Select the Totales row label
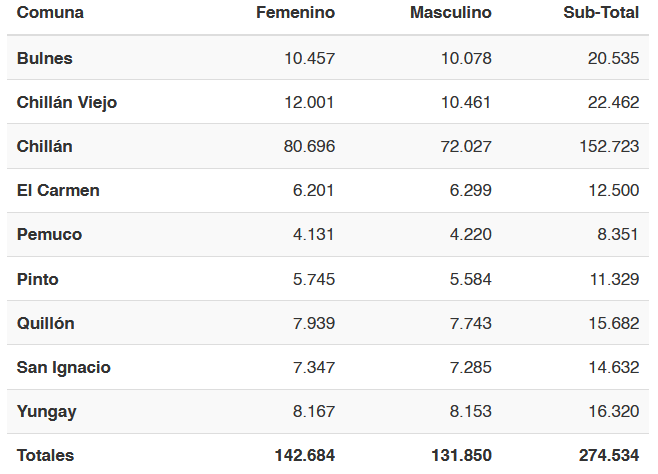Viewport: 658px width, 474px height. (x=45, y=456)
